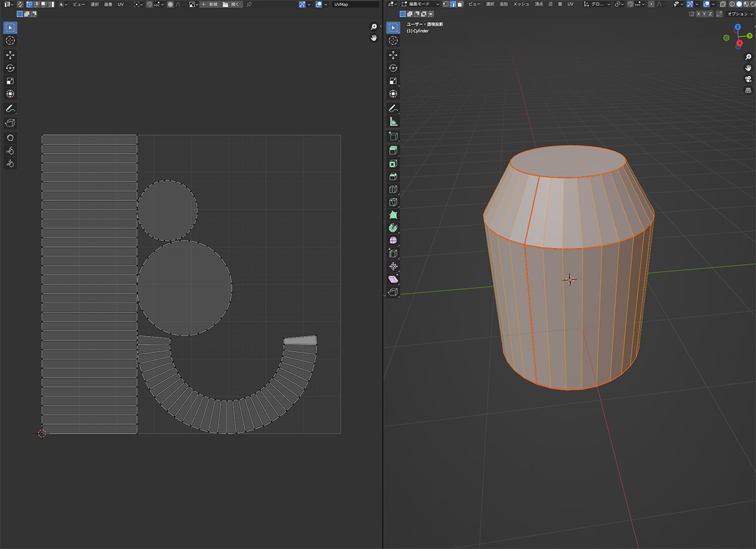This screenshot has height=549, width=756.
Task: Select the Measure tool in 3D viewport
Action: (x=394, y=122)
